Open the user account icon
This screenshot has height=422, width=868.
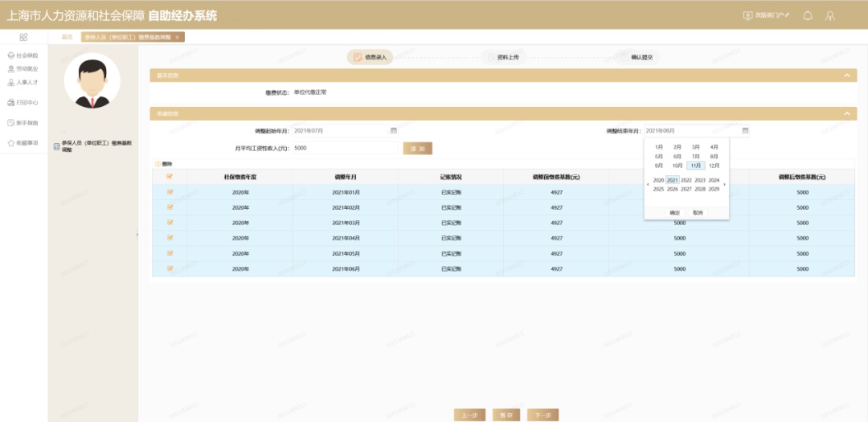coord(829,15)
